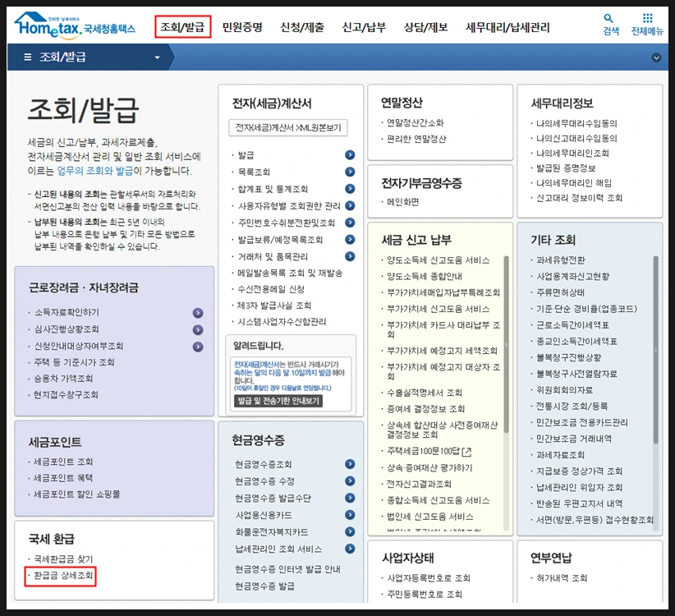The height and width of the screenshot is (616, 675).
Task: Click the arrow icon for 납세관리인 조회 서비스
Action: [x=350, y=549]
